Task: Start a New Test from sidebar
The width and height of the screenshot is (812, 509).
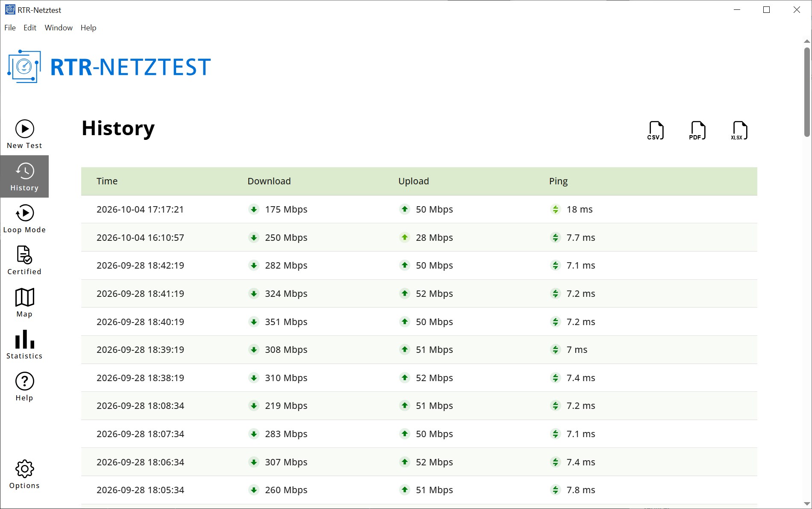Action: click(x=24, y=134)
